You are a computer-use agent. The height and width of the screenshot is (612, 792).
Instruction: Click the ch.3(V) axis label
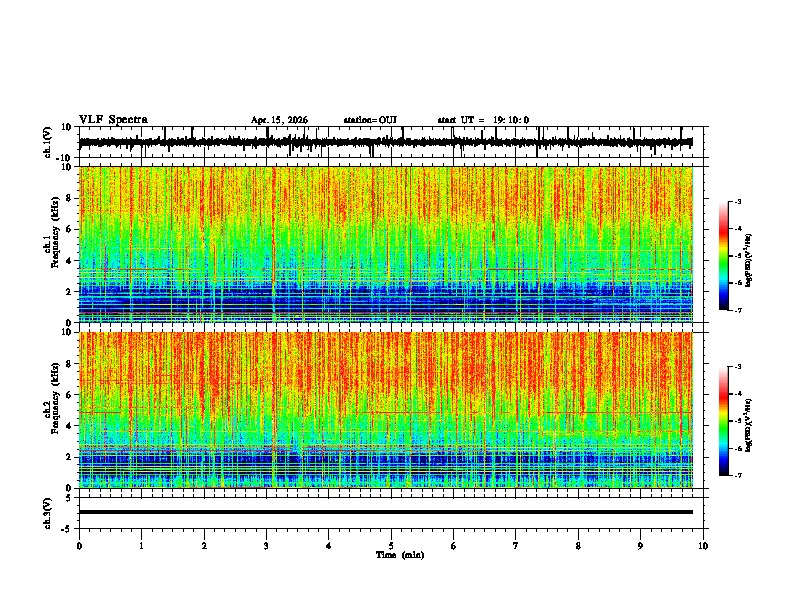point(47,514)
